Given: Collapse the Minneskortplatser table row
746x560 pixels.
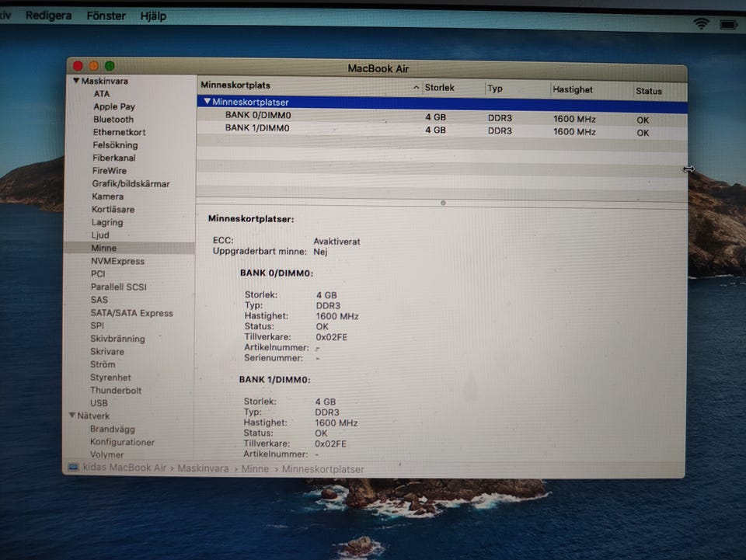Looking at the screenshot, I should click(207, 102).
